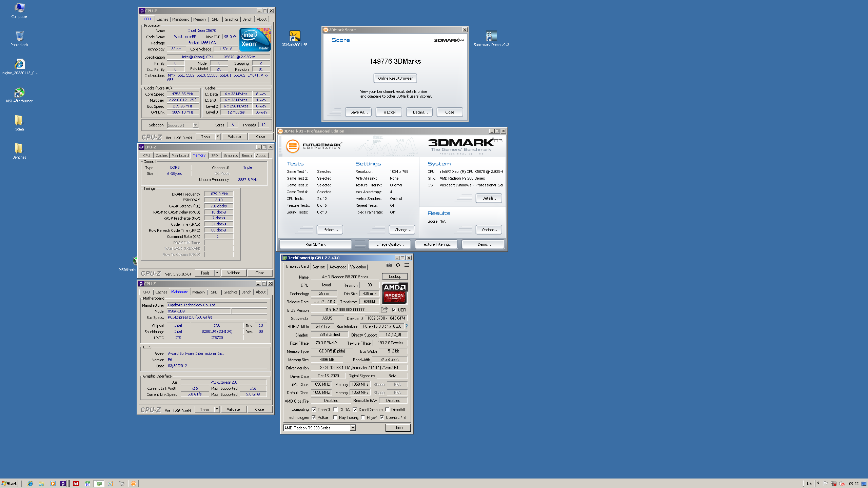Toggle the OpenCL checkbox
This screenshot has width=868, height=488.
pos(314,409)
